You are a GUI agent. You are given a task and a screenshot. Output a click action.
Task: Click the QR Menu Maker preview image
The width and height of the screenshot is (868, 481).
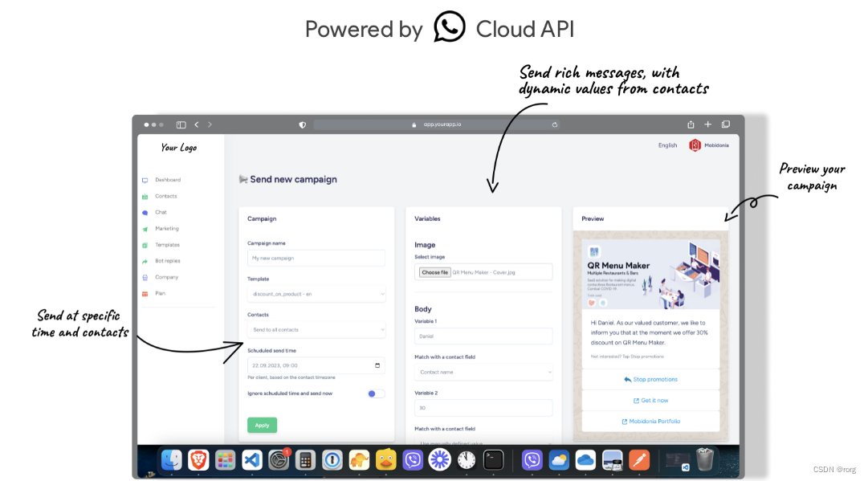point(650,274)
